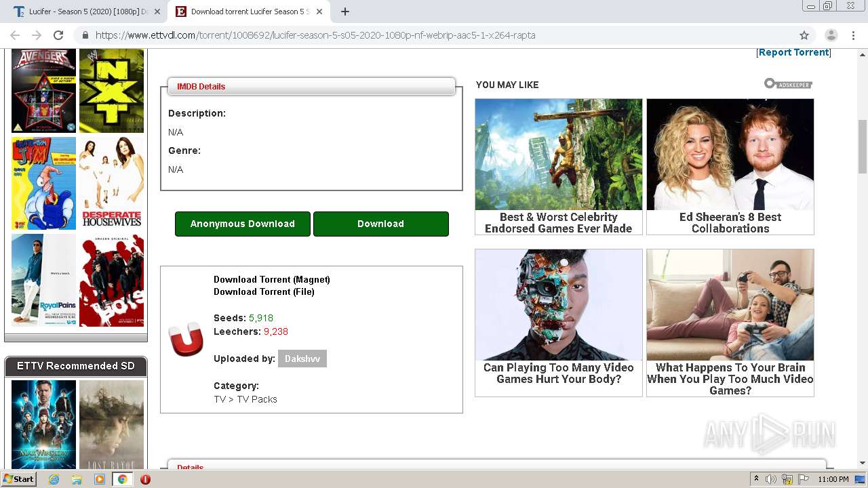Open the Desperate Housewives poster

tap(112, 184)
